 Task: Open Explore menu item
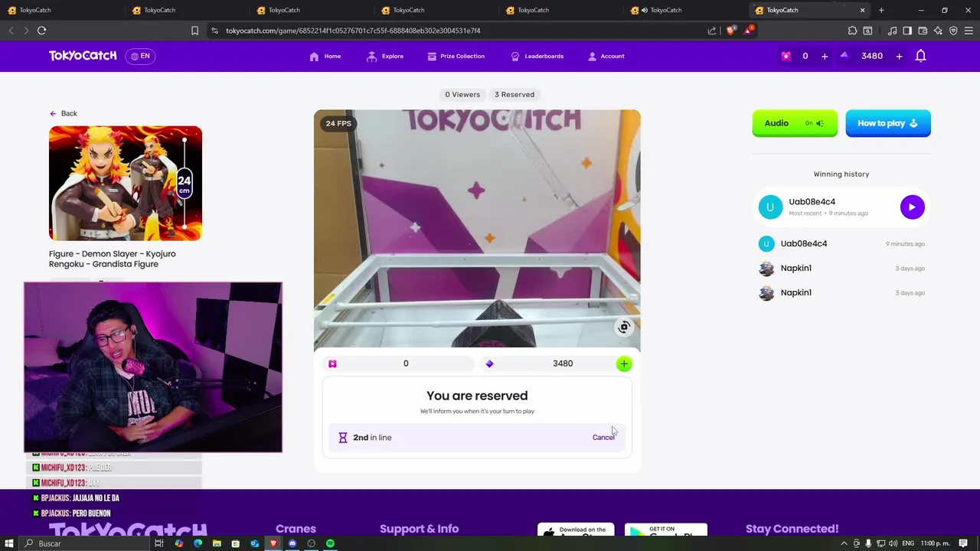(x=385, y=56)
